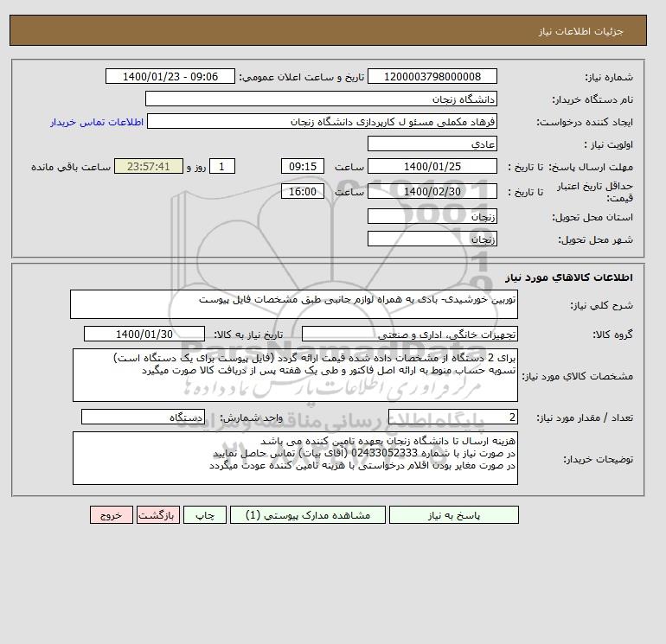This screenshot has width=666, height=644.
Task: Click the section heading اطلاعات کالاهای مورد نیاز
Action: tap(569, 277)
